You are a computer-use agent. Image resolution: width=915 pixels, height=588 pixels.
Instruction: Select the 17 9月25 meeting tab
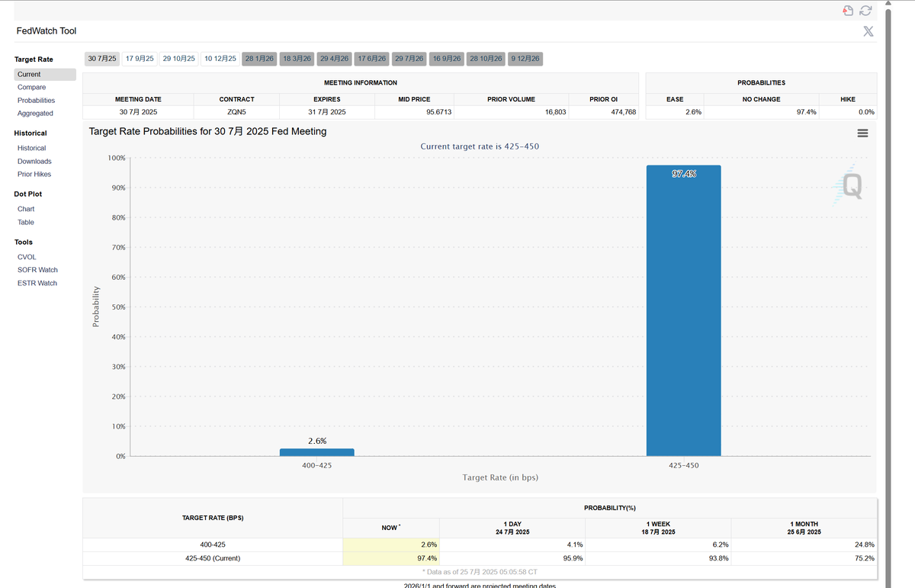[140, 59]
